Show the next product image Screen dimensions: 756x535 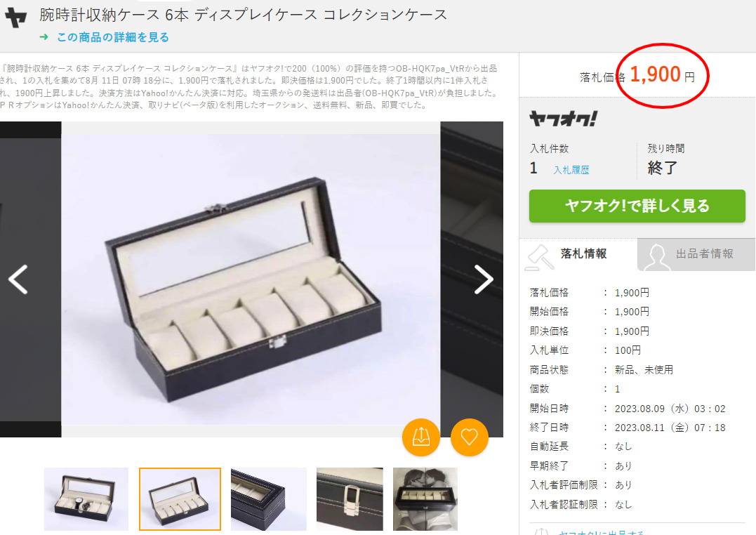(x=484, y=279)
